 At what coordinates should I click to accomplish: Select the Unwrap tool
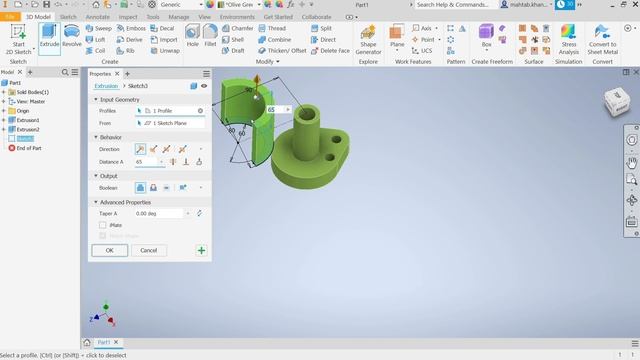[165, 51]
